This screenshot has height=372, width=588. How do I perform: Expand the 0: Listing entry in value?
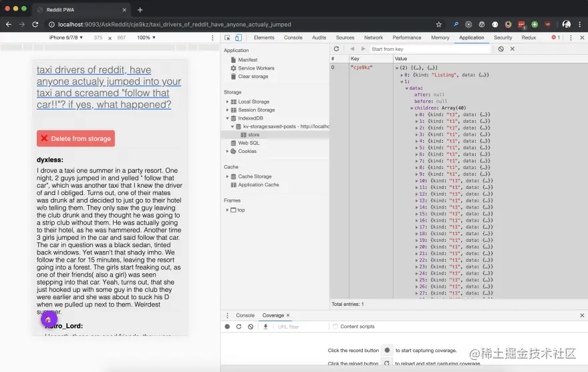pyautogui.click(x=402, y=75)
